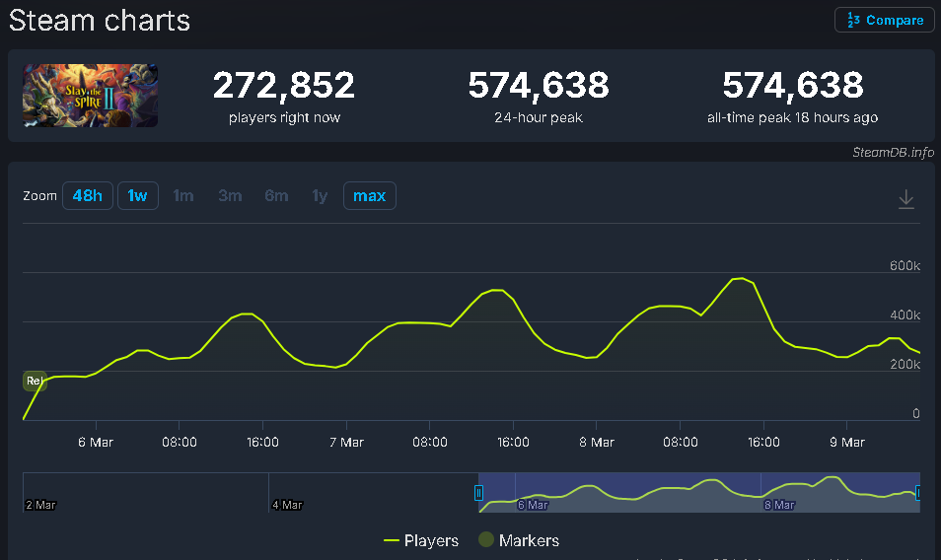Viewport: 941px width, 560px height.
Task: Click the navigator's left range handle
Action: click(x=478, y=492)
